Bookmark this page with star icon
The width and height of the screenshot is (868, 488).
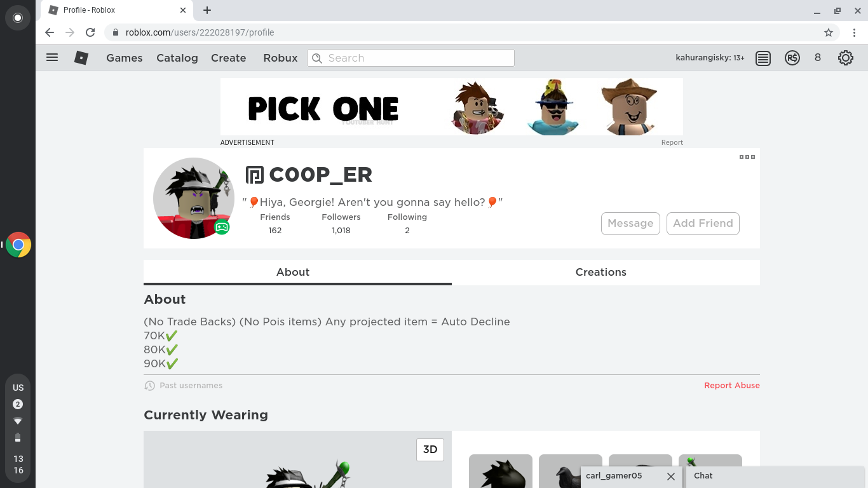click(x=829, y=32)
